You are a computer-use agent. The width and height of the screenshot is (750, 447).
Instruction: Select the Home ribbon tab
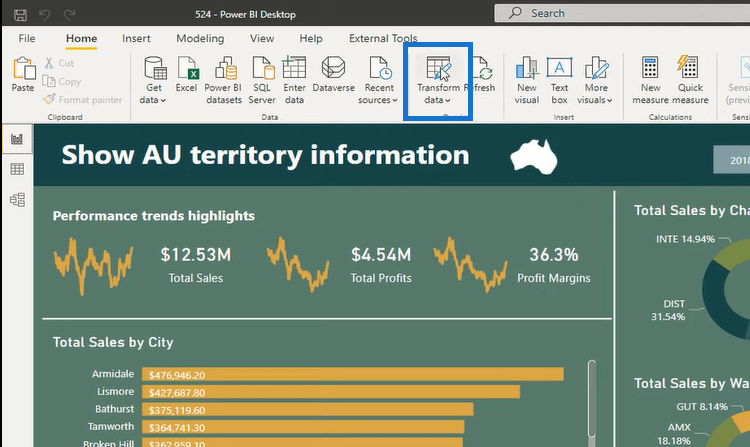coord(81,38)
